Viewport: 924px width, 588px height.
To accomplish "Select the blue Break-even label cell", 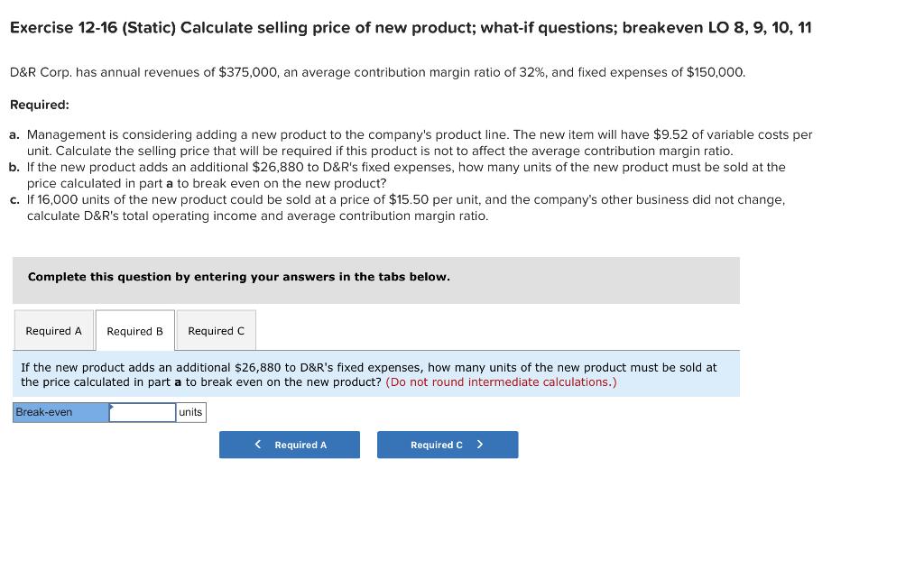I will point(59,412).
